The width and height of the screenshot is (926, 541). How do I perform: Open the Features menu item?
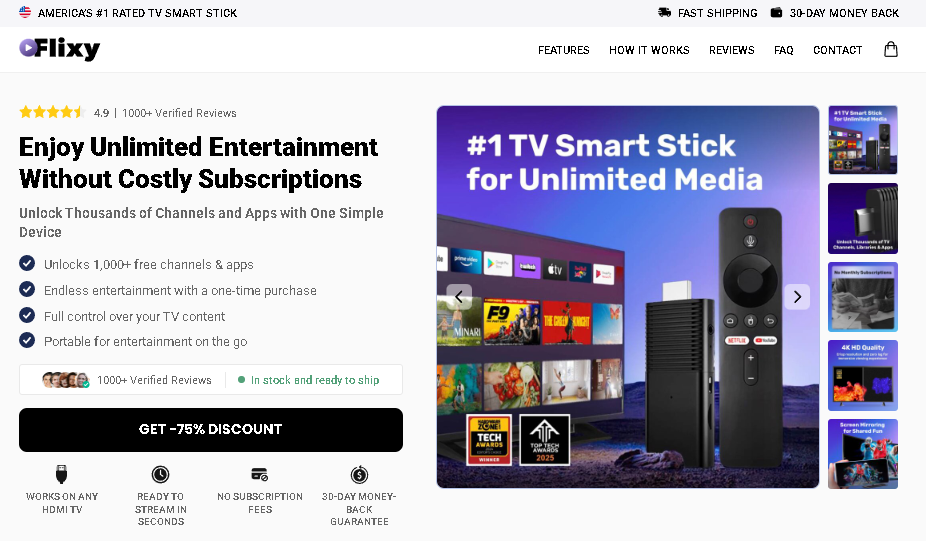click(x=563, y=50)
